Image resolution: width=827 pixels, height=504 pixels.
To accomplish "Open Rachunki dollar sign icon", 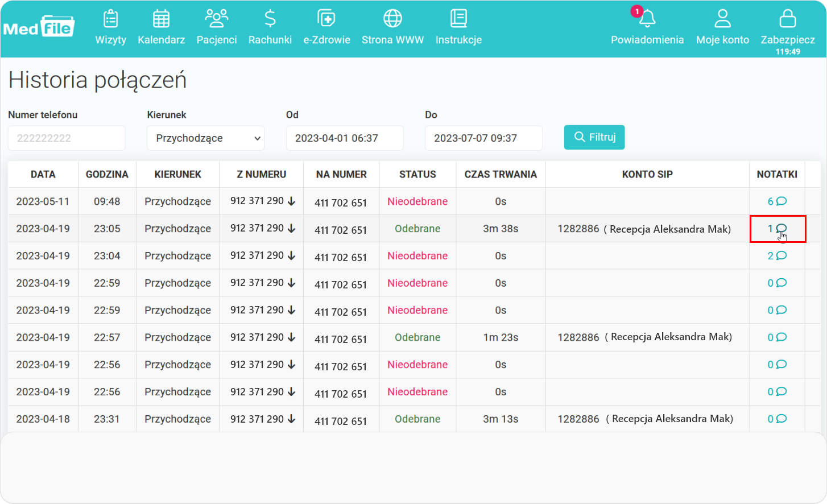I will pos(270,19).
